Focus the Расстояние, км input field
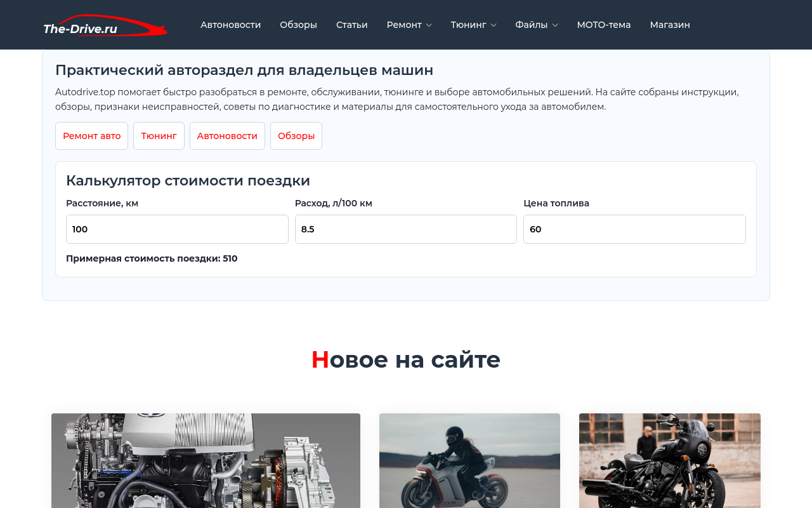The height and width of the screenshot is (508, 812). coord(177,229)
